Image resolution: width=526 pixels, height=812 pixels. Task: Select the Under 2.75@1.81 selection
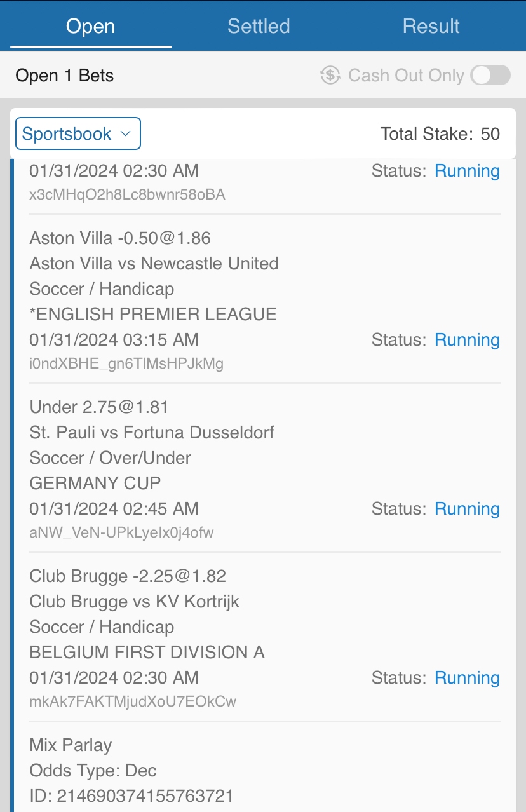coord(99,407)
